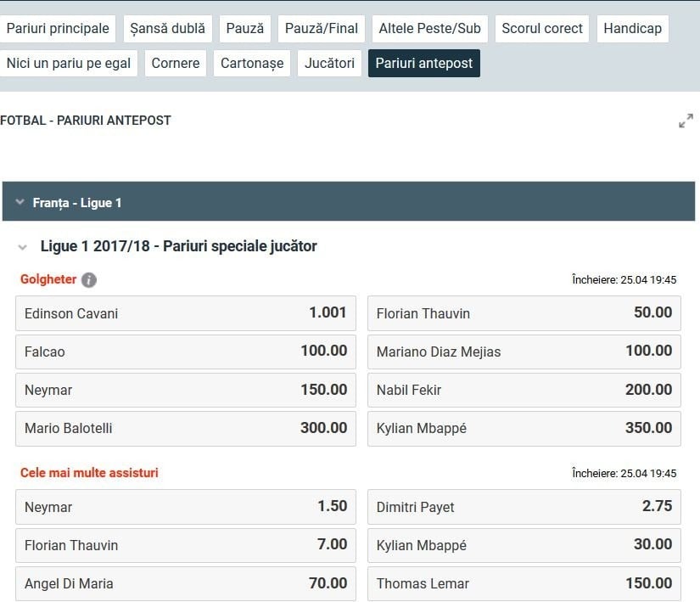The width and height of the screenshot is (700, 602).
Task: Switch to the Handicap tab
Action: pos(632,28)
